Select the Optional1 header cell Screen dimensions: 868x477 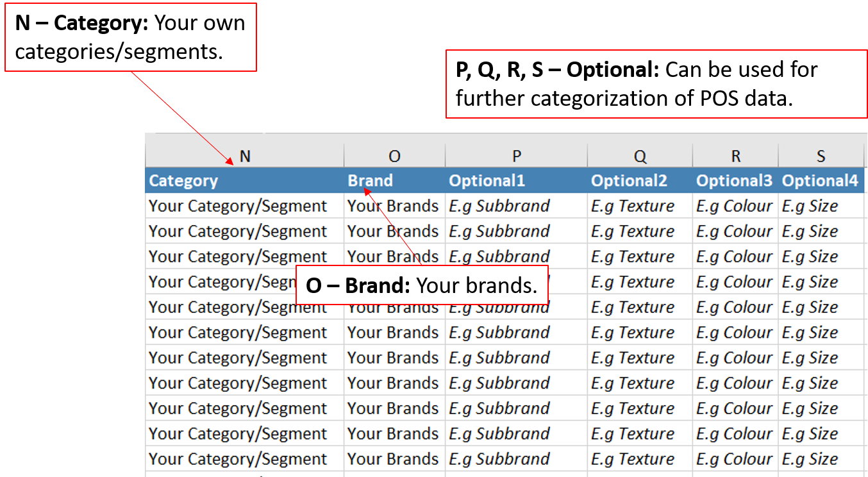pyautogui.click(x=516, y=181)
